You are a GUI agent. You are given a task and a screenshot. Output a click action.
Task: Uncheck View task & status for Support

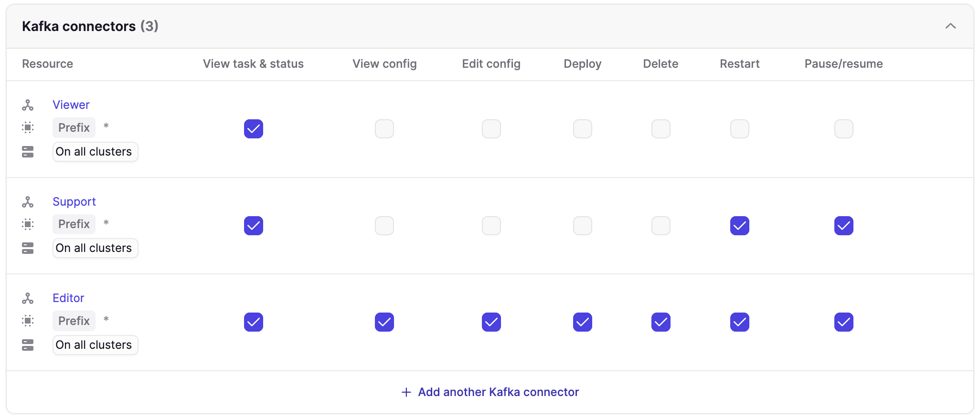tap(254, 226)
